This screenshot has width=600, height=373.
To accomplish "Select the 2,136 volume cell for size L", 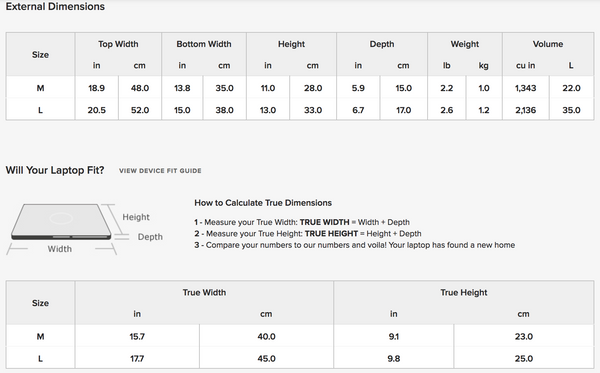I will (525, 110).
